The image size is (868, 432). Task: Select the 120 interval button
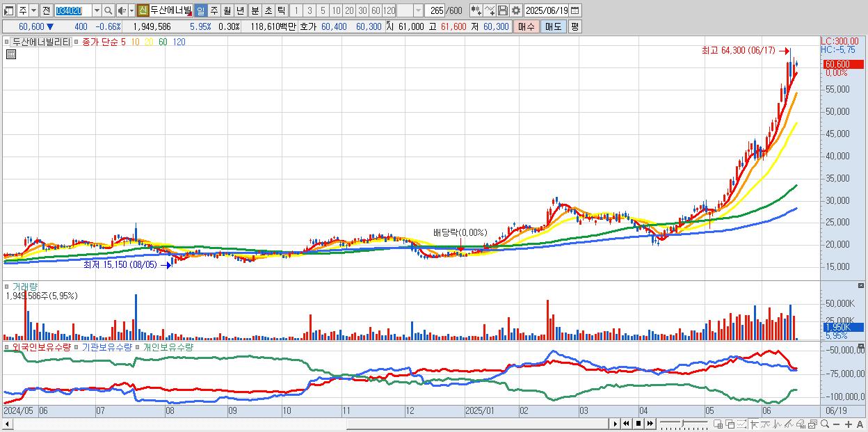click(389, 10)
